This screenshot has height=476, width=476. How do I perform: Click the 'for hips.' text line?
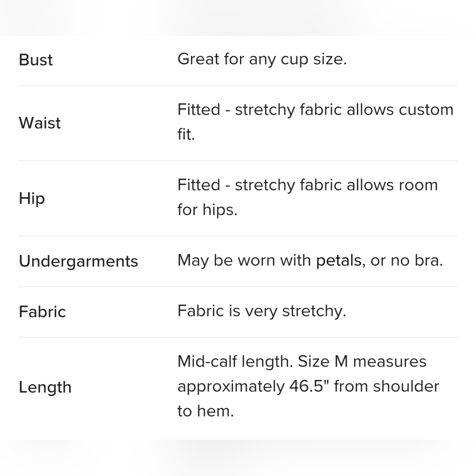coord(208,210)
